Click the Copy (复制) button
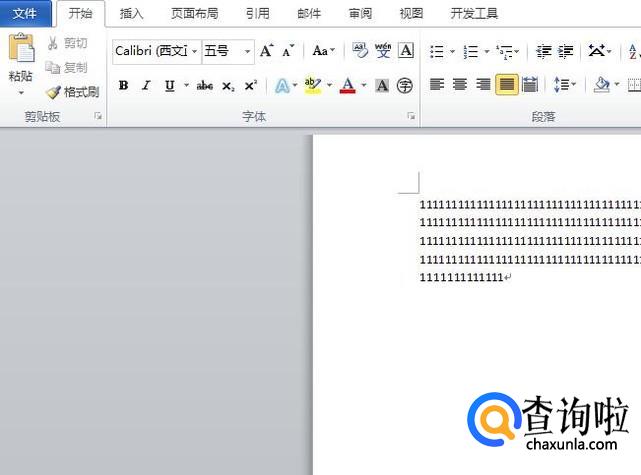641x475 pixels. coord(66,67)
